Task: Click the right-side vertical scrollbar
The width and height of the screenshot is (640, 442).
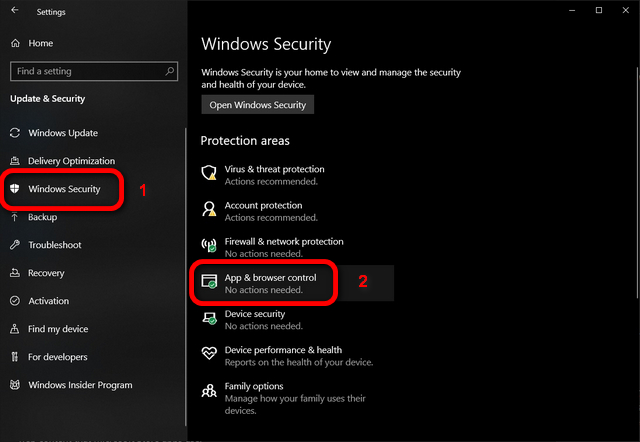Action: 637,182
